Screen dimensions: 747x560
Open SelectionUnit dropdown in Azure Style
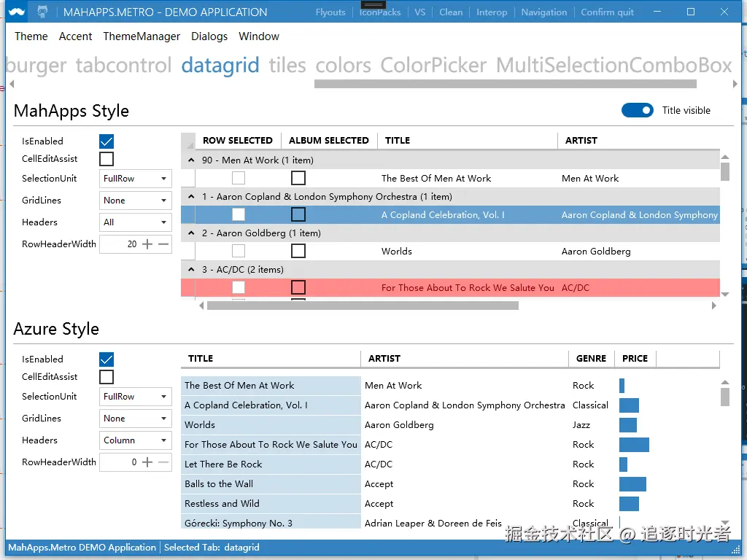click(x=135, y=397)
